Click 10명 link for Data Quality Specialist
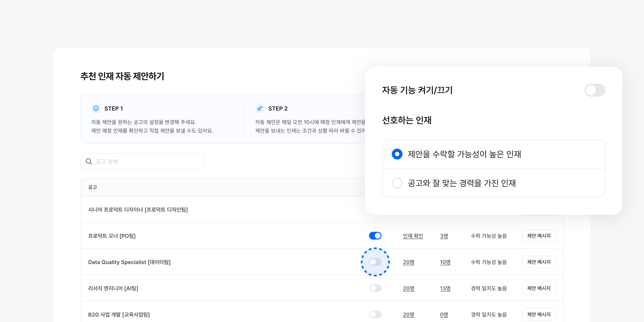 click(x=445, y=262)
